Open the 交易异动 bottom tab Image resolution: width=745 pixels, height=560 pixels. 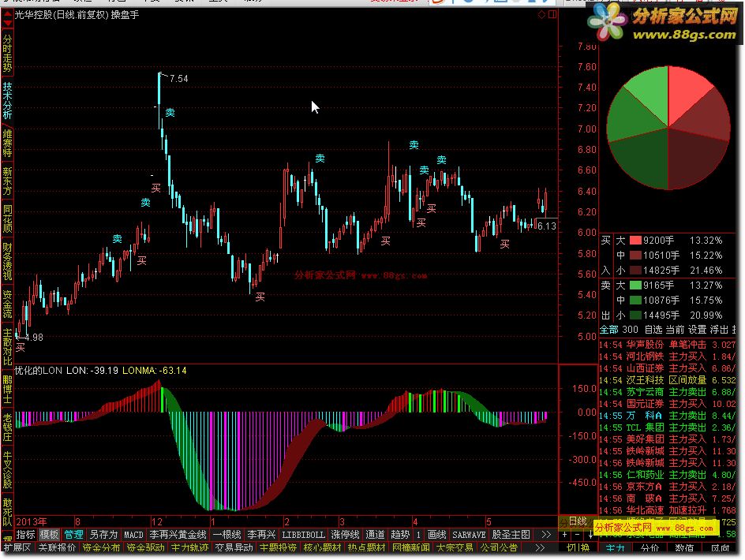234,547
